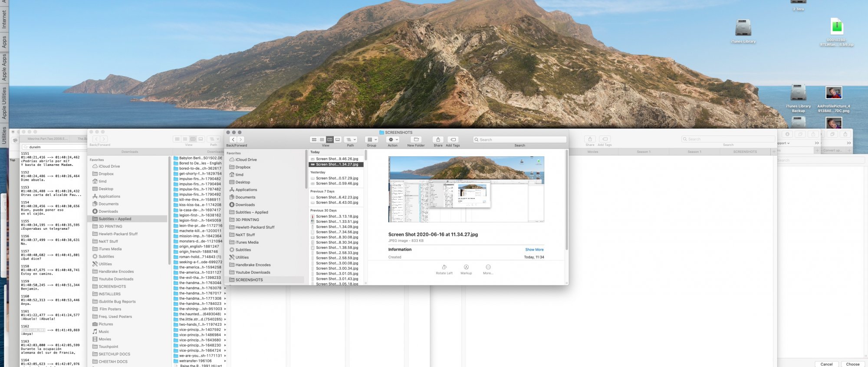Switch the SCREENSHOTS window to gallery view
The width and height of the screenshot is (868, 367).
click(x=338, y=139)
